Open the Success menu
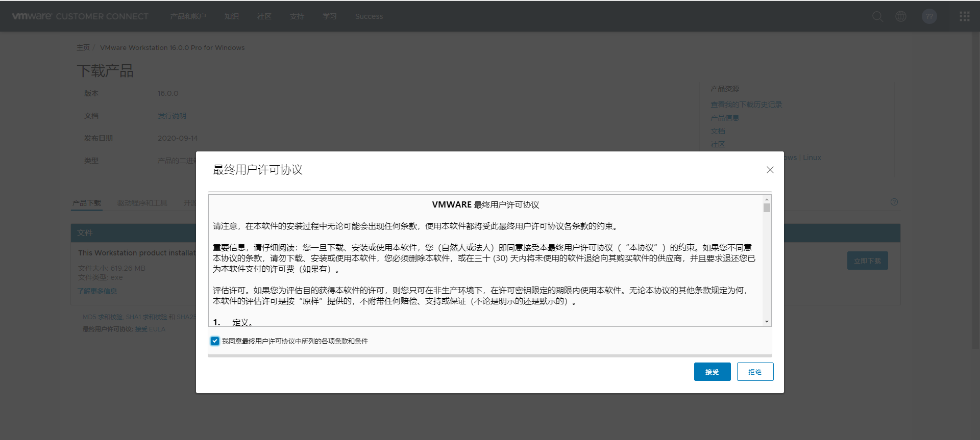Image resolution: width=980 pixels, height=440 pixels. click(369, 16)
